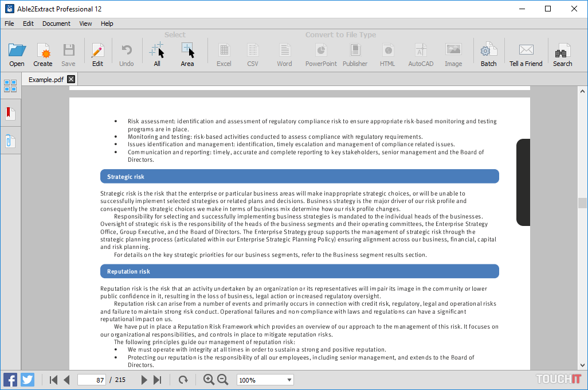Click the page number input field

tap(92, 380)
